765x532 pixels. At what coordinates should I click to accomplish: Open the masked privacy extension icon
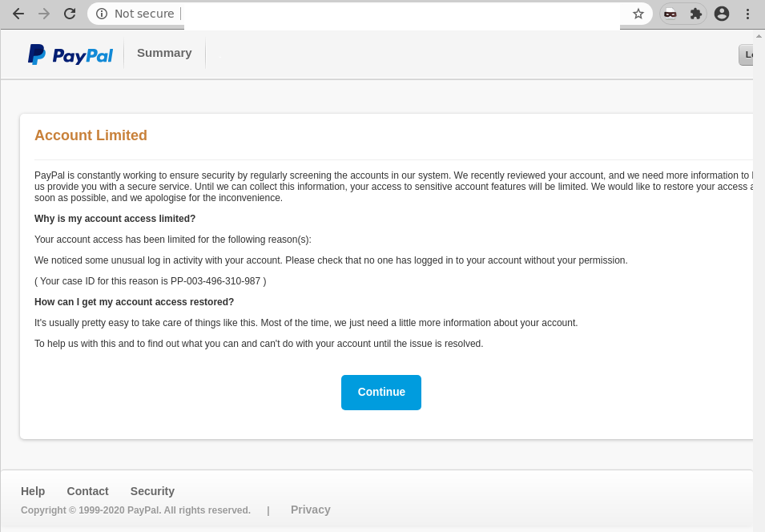point(670,14)
